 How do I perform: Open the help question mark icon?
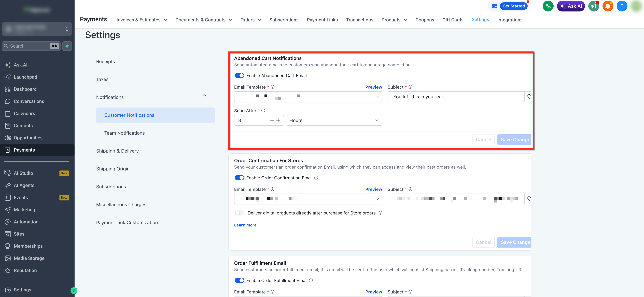click(x=622, y=6)
